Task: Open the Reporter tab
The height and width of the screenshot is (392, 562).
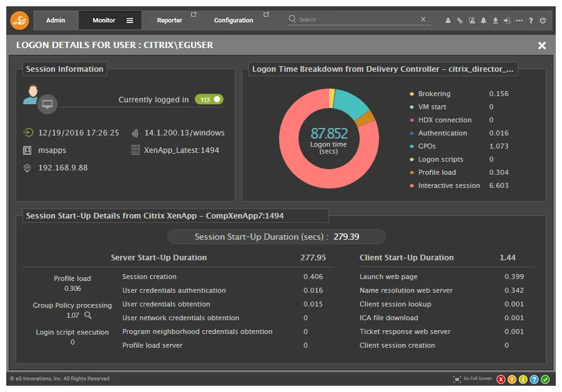Action: [x=169, y=21]
